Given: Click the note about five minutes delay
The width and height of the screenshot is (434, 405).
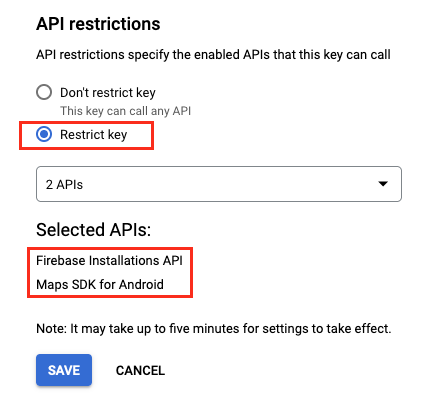Looking at the screenshot, I should click(x=214, y=329).
